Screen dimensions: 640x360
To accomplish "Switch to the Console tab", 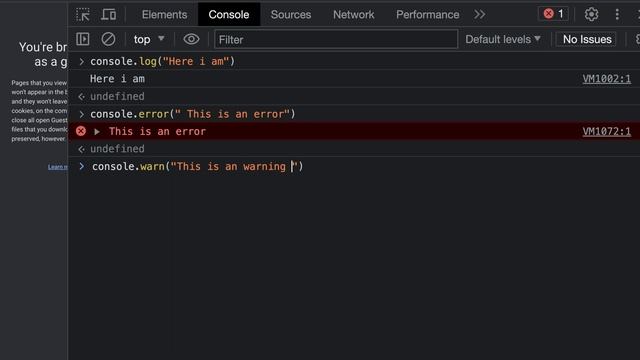I will (229, 15).
